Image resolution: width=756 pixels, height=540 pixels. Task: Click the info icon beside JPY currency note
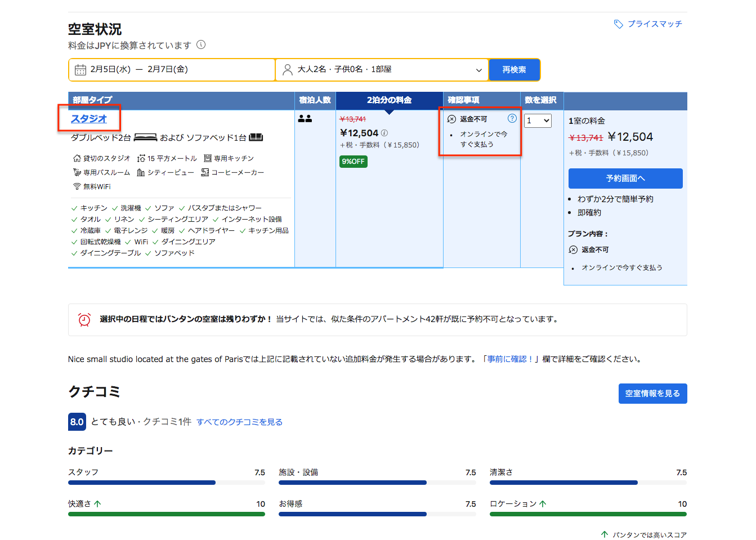coord(201,45)
